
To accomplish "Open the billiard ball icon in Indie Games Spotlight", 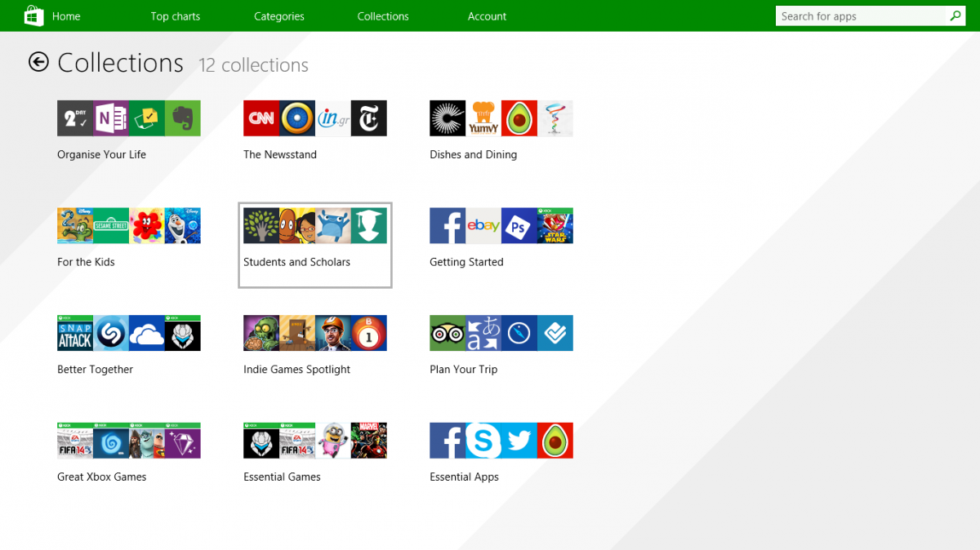I will (x=369, y=334).
